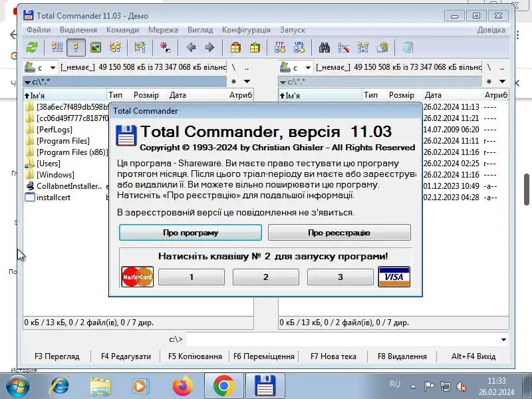Select the full details view toolbar icon
The height and width of the screenshot is (399, 532).
(76, 47)
